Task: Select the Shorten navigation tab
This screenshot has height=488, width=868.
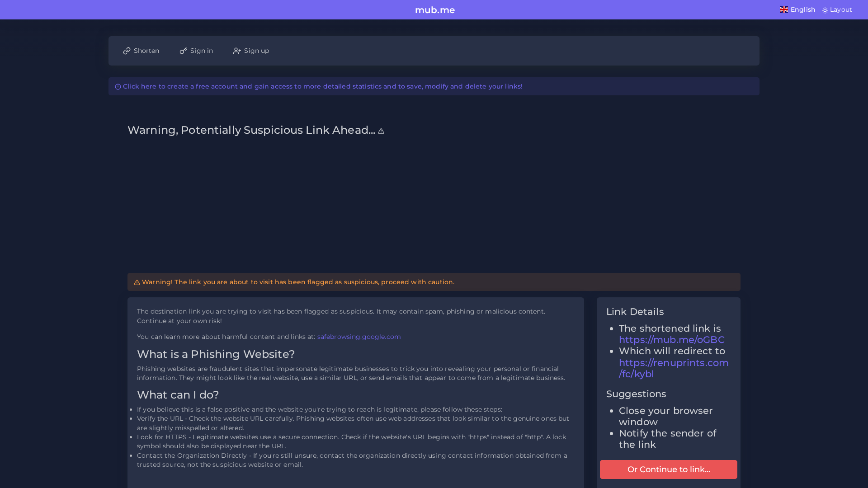Action: click(x=141, y=51)
